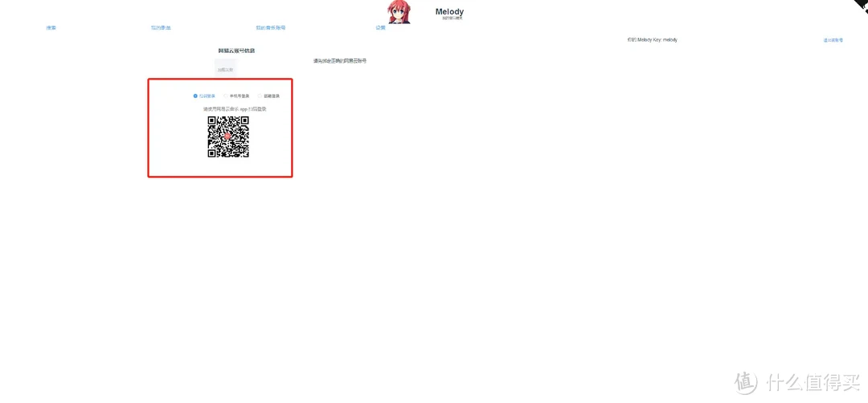Viewport: 868px width, 403px height.
Task: Click the red-haired anime avatar logo
Action: [x=399, y=11]
